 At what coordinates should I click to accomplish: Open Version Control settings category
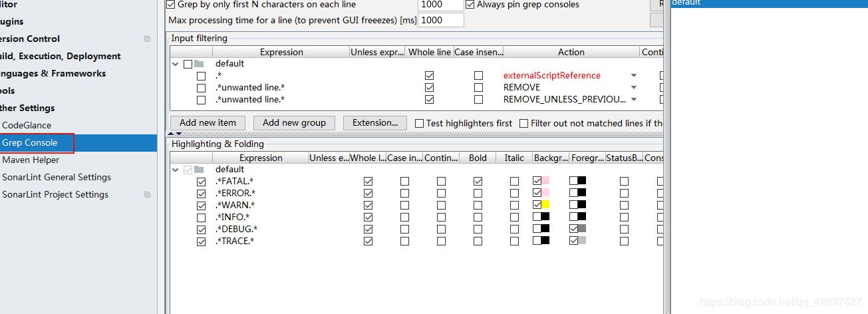pyautogui.click(x=30, y=39)
